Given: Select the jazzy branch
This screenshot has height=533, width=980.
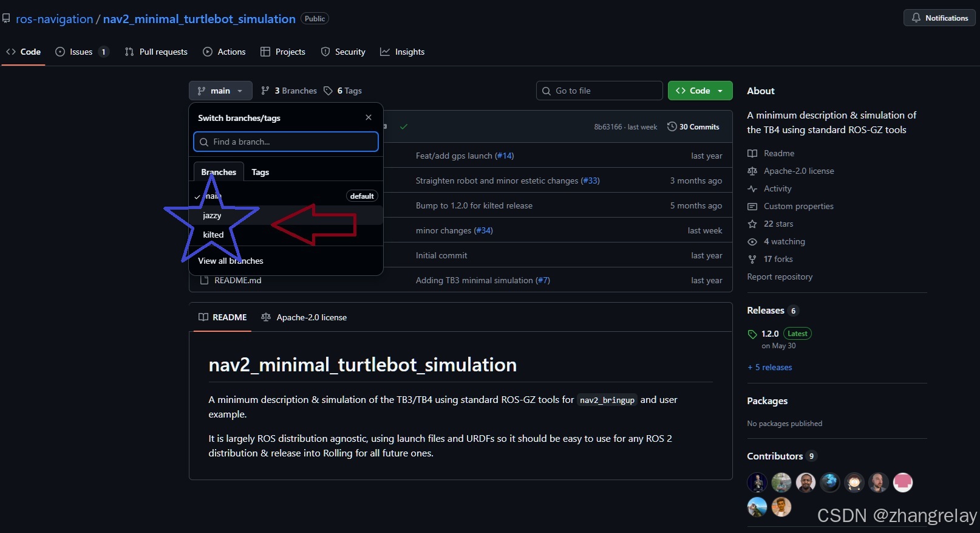Looking at the screenshot, I should tap(286, 215).
